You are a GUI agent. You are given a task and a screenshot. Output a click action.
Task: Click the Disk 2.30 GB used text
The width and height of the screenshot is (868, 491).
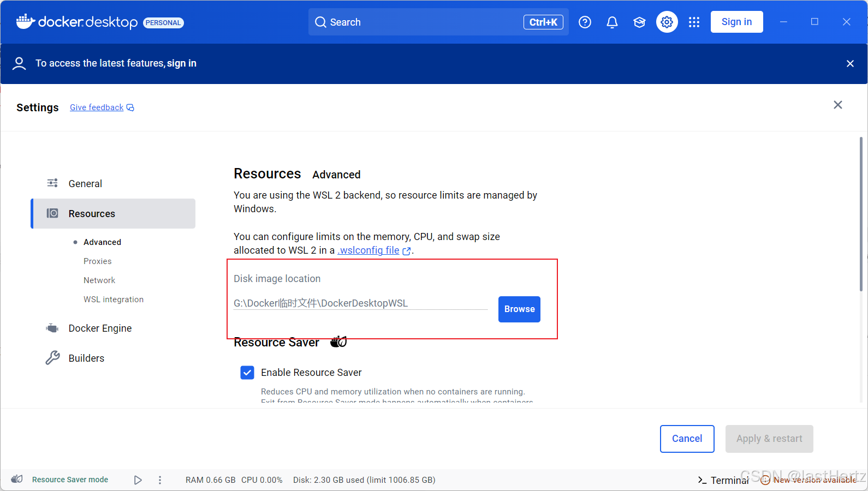pyautogui.click(x=364, y=480)
